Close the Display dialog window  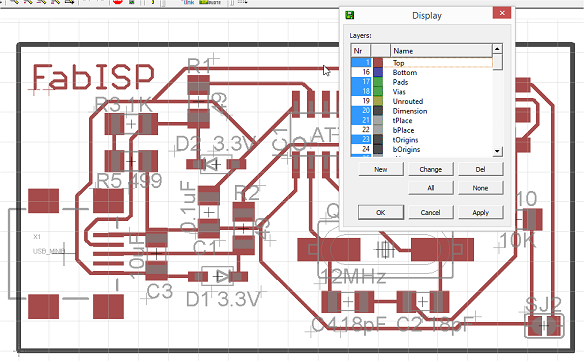(x=502, y=13)
